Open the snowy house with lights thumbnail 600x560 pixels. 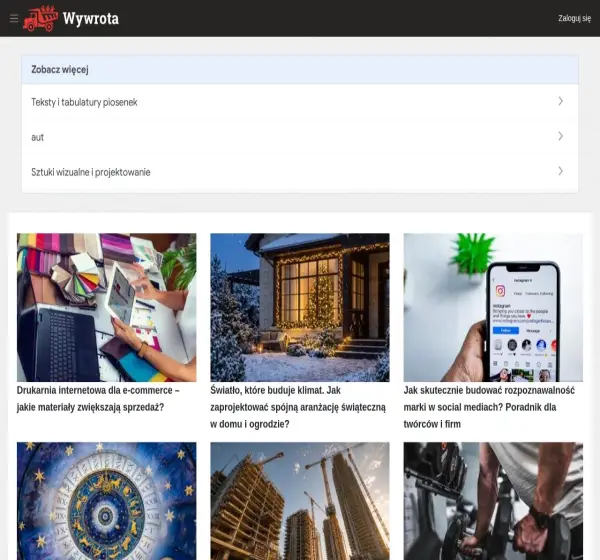[x=300, y=307]
